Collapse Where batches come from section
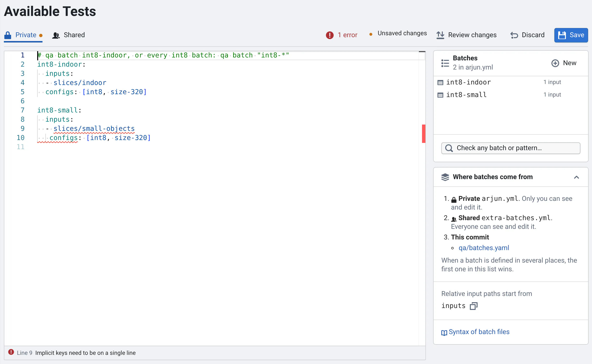592x364 pixels. (576, 177)
